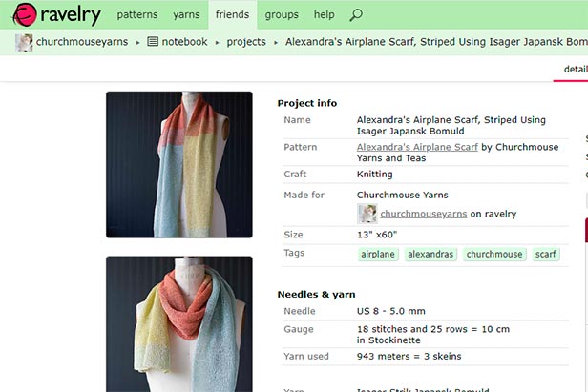Open the patterns menu
Screen dimensions: 588x392
pyautogui.click(x=137, y=14)
